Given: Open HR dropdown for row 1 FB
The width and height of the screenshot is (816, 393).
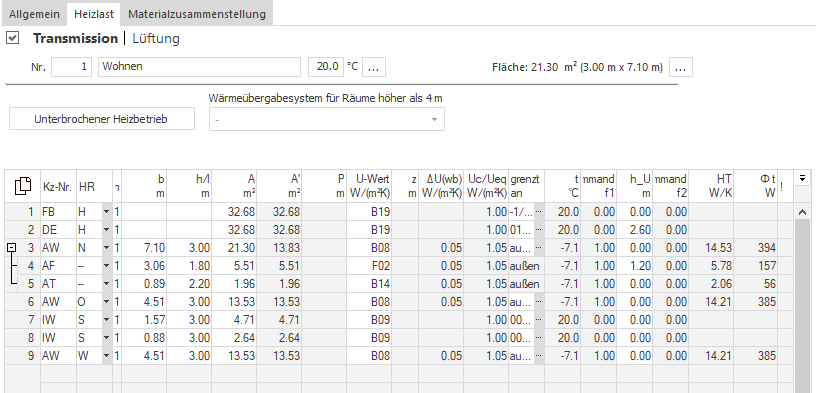Looking at the screenshot, I should 107,212.
